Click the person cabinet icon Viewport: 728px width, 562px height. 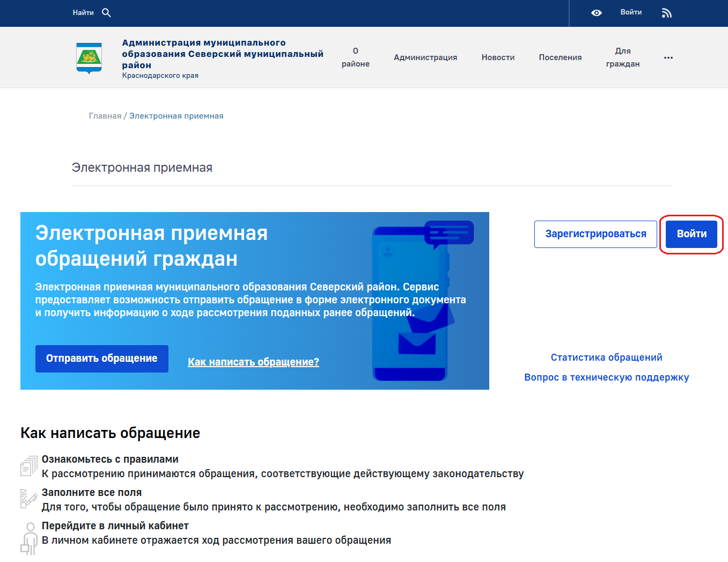[x=29, y=538]
